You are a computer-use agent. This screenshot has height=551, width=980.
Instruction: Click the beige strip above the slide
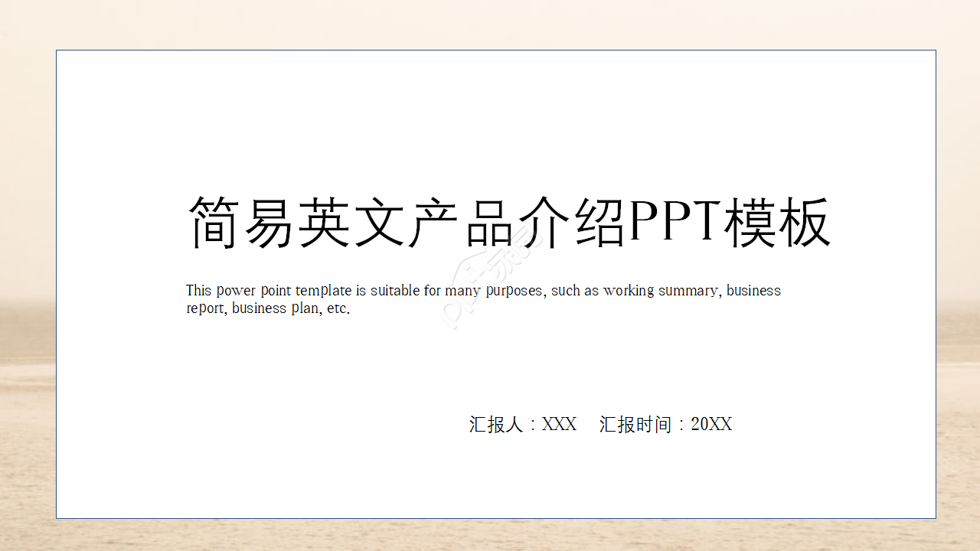(x=490, y=23)
